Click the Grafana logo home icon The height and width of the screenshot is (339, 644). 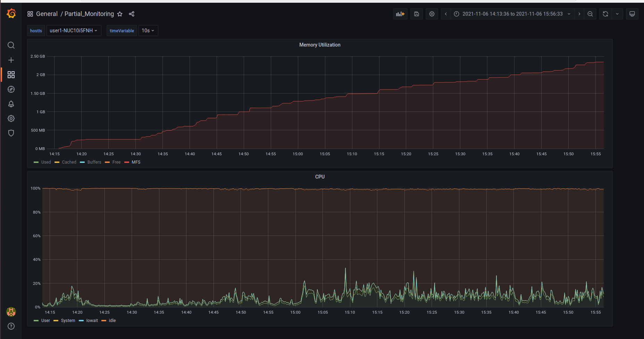click(11, 14)
